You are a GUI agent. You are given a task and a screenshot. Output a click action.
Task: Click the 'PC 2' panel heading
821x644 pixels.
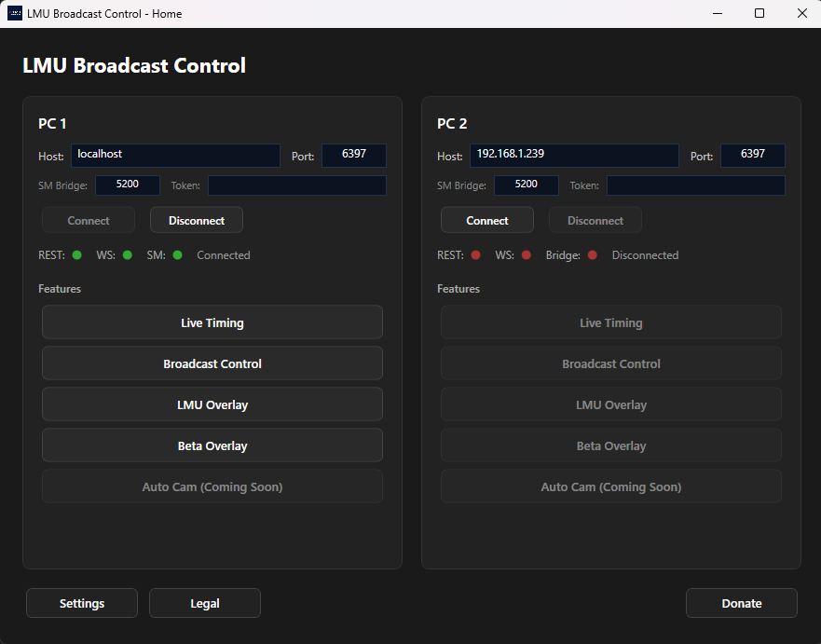[452, 124]
